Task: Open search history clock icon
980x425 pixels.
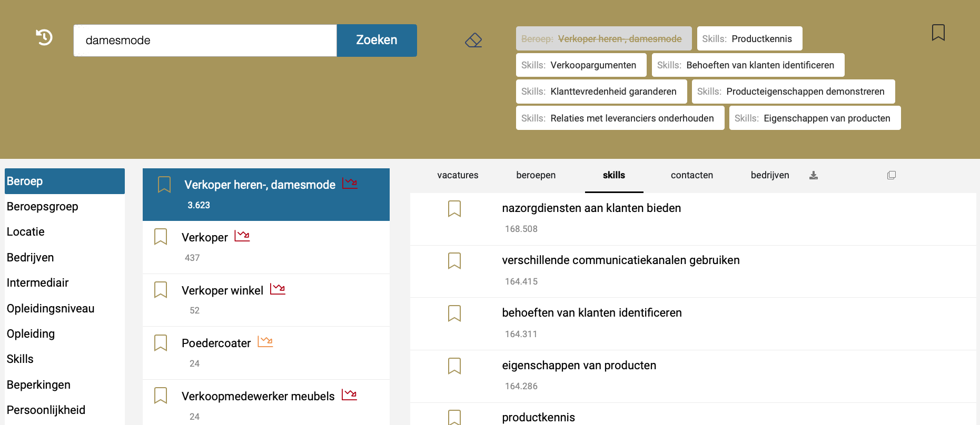Action: click(44, 37)
